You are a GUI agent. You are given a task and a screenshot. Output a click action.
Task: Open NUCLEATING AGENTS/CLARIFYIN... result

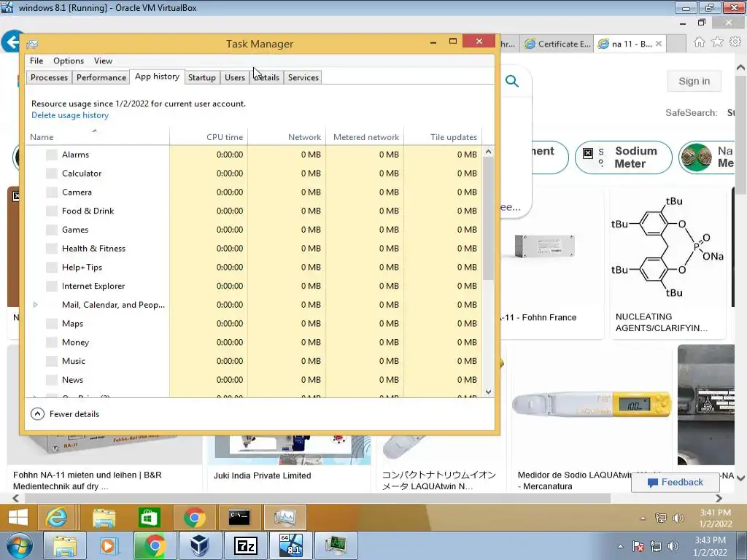pyautogui.click(x=661, y=322)
